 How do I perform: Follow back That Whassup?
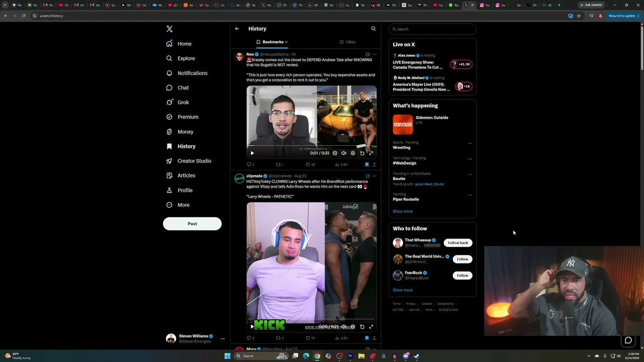[458, 243]
